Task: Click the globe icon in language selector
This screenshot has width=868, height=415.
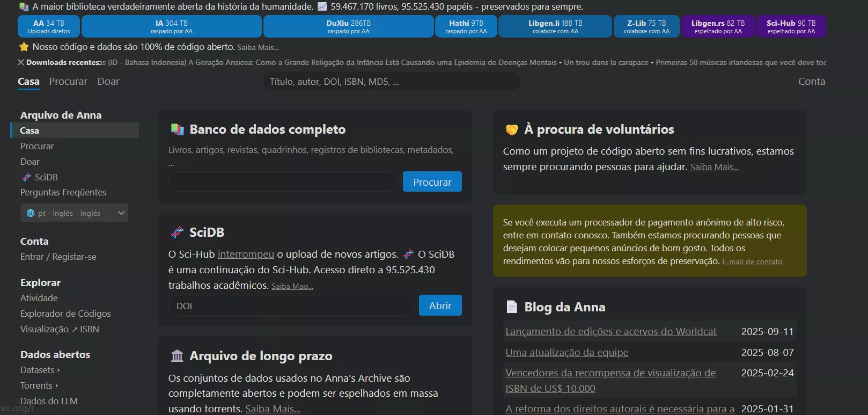Action: (x=31, y=213)
